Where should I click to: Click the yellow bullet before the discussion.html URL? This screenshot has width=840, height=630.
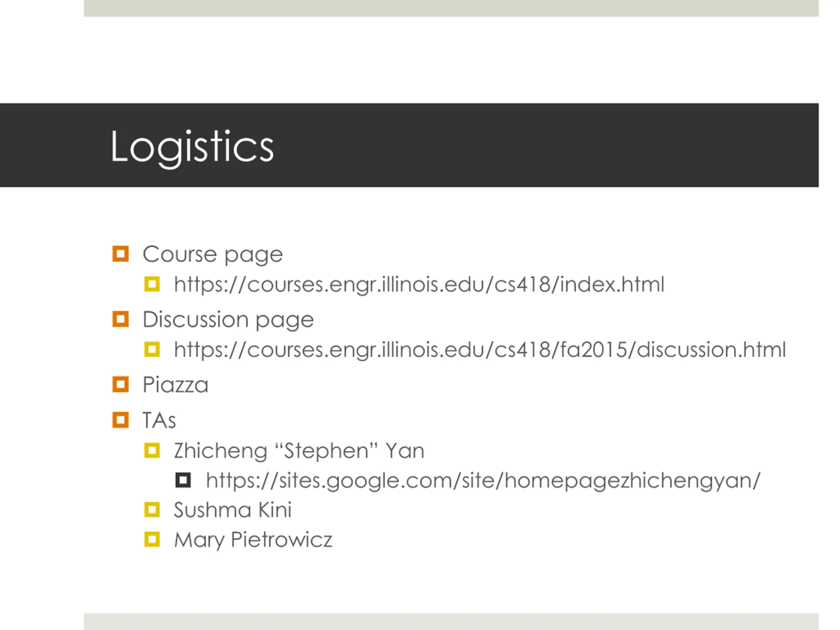tap(152, 349)
